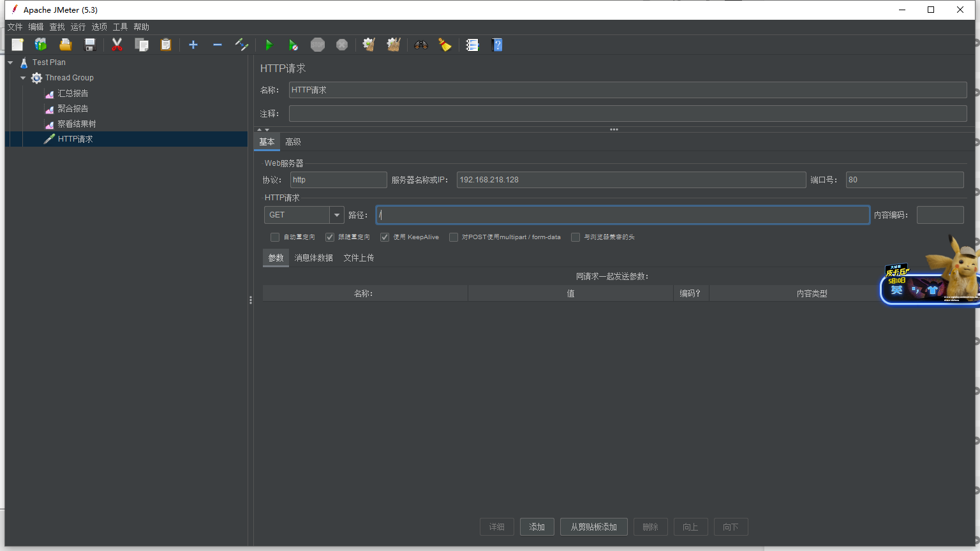Viewport: 980px width, 551px height.
Task: Collapse the Test Plan tree node
Action: [10, 62]
